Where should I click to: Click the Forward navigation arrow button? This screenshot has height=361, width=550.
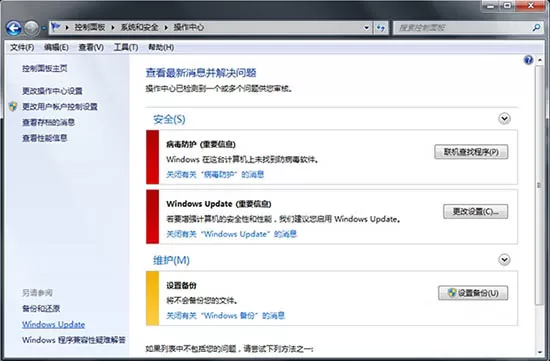(x=31, y=28)
